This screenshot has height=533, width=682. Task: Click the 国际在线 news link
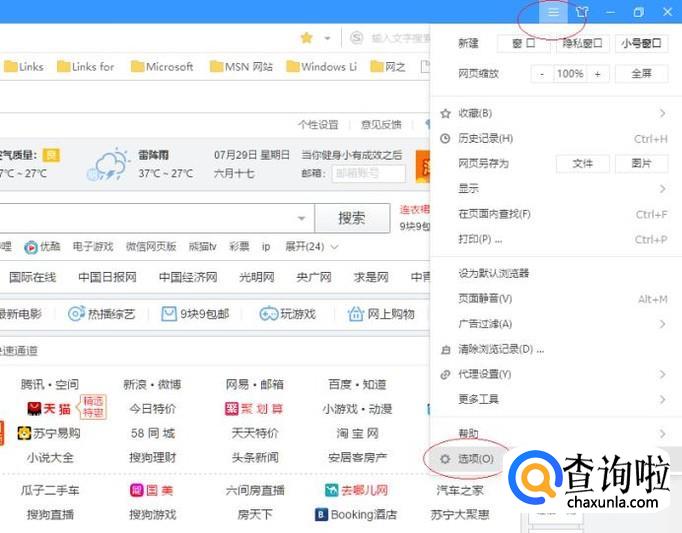click(33, 277)
